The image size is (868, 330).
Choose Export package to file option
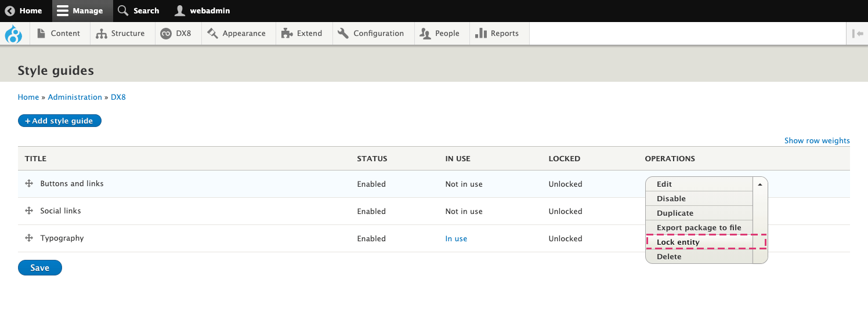click(x=699, y=227)
